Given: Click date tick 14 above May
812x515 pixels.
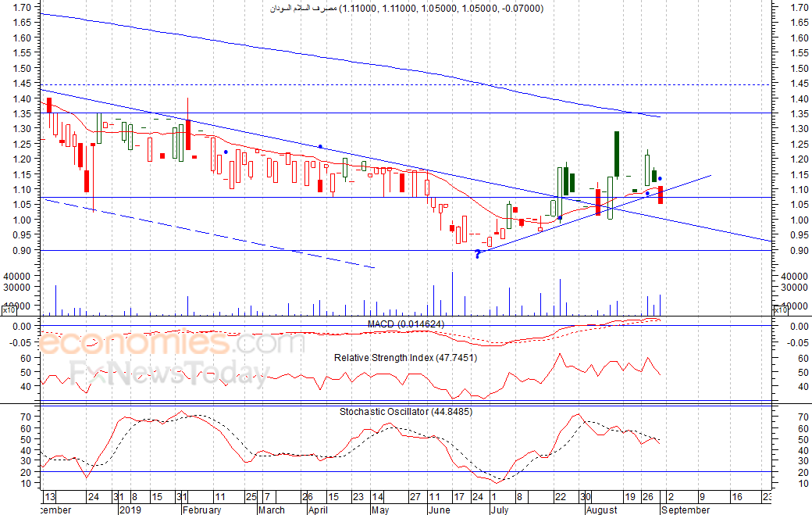Looking at the screenshot, I should click(x=378, y=497).
